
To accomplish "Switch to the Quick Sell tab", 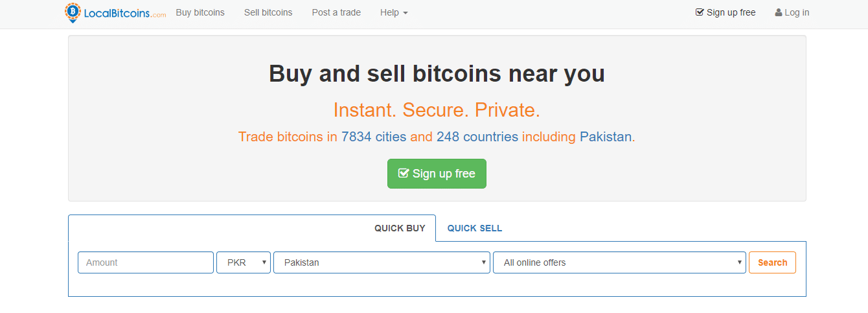I will pos(475,228).
